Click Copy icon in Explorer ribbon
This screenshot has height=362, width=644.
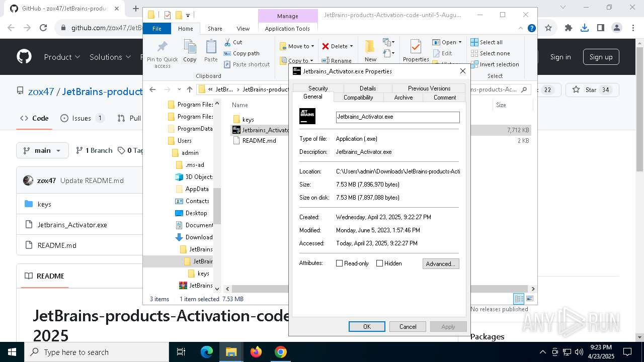point(190,47)
